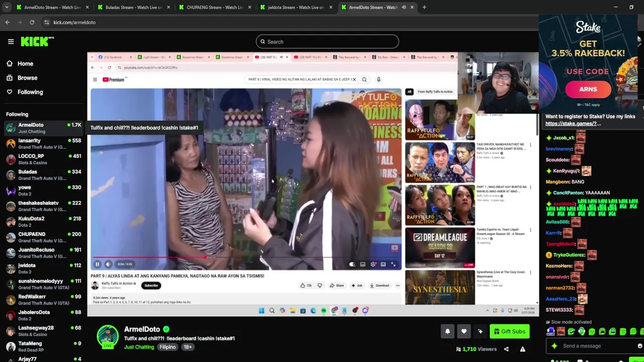
Task: Click the Windows Start icon in streamed taskbar
Action: click(262, 311)
